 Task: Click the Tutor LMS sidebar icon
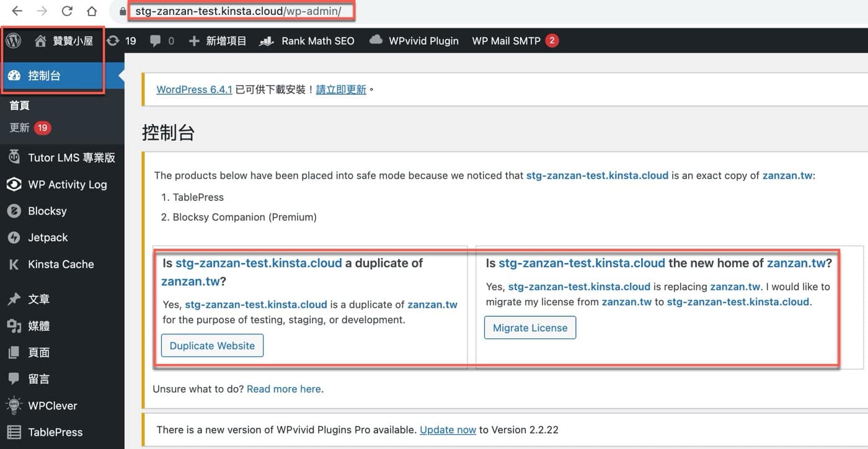[14, 157]
